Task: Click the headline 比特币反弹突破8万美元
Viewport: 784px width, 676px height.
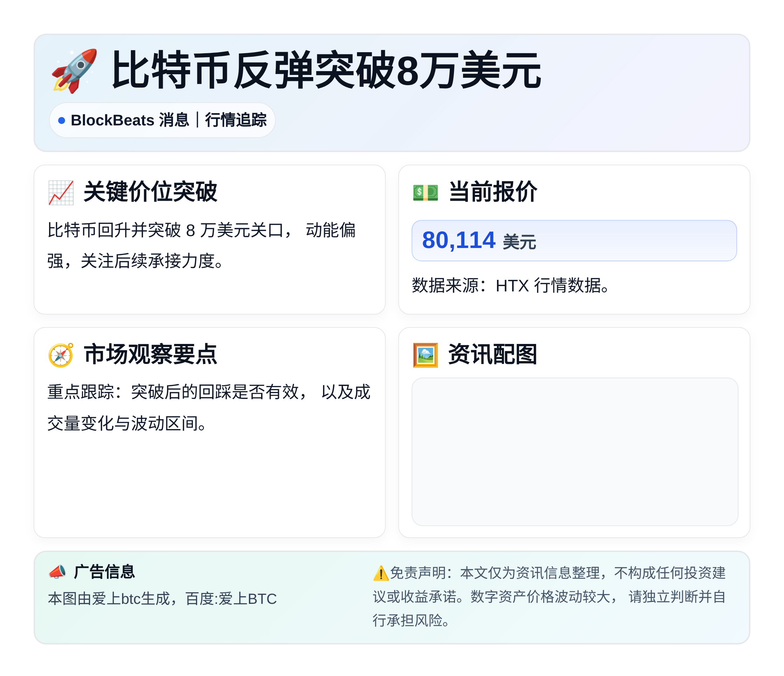Action: (x=326, y=70)
